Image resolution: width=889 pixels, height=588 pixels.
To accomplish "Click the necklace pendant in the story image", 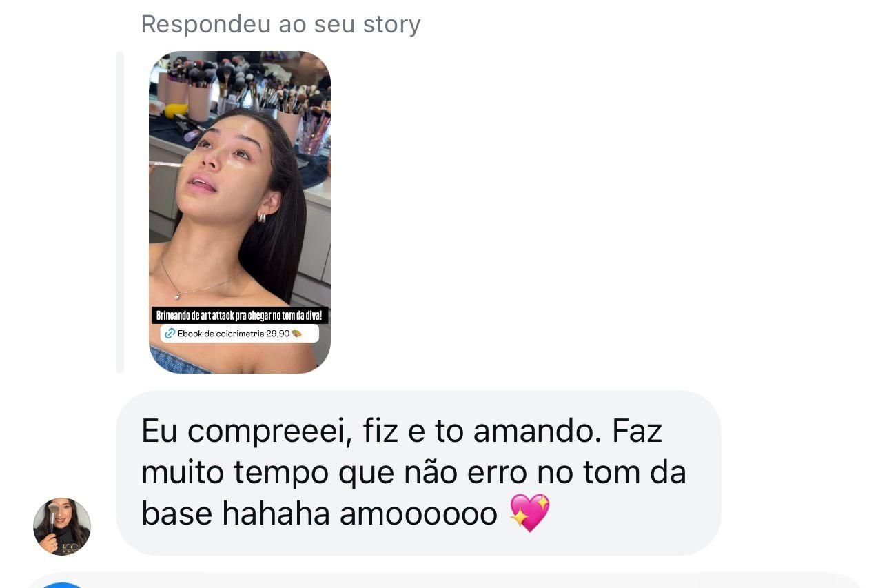I will click(177, 296).
